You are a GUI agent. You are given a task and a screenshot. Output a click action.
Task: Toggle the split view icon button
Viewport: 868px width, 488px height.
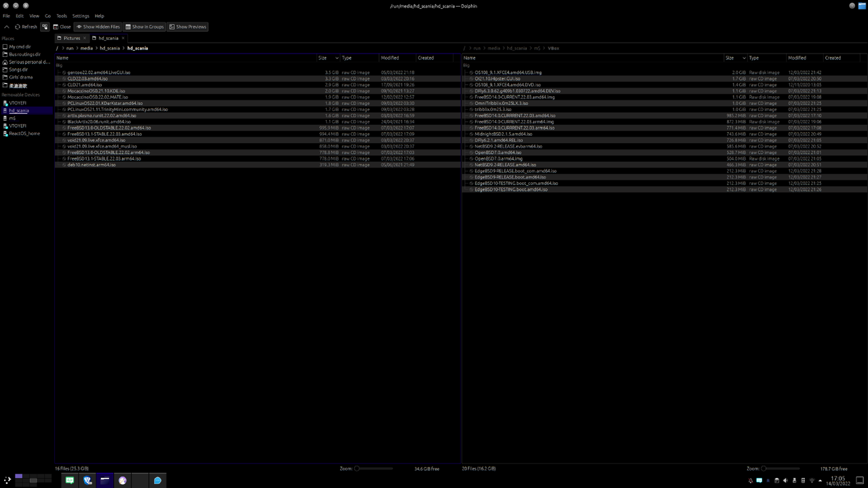45,27
